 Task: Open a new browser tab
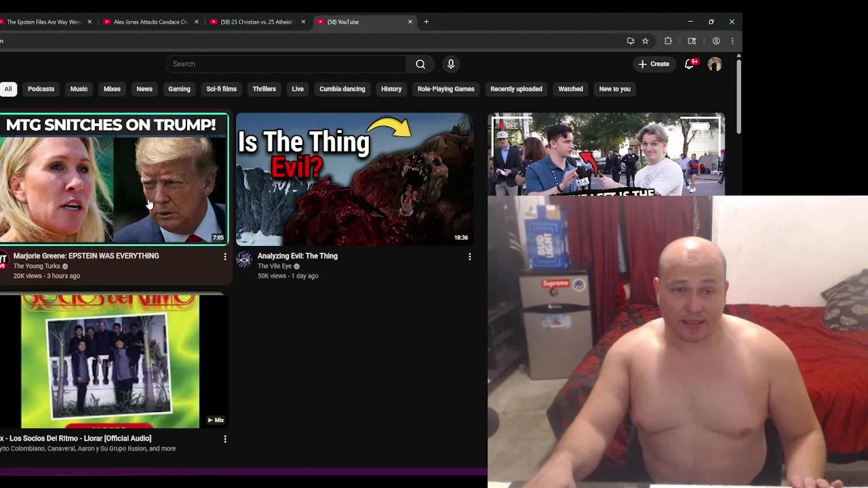(426, 22)
